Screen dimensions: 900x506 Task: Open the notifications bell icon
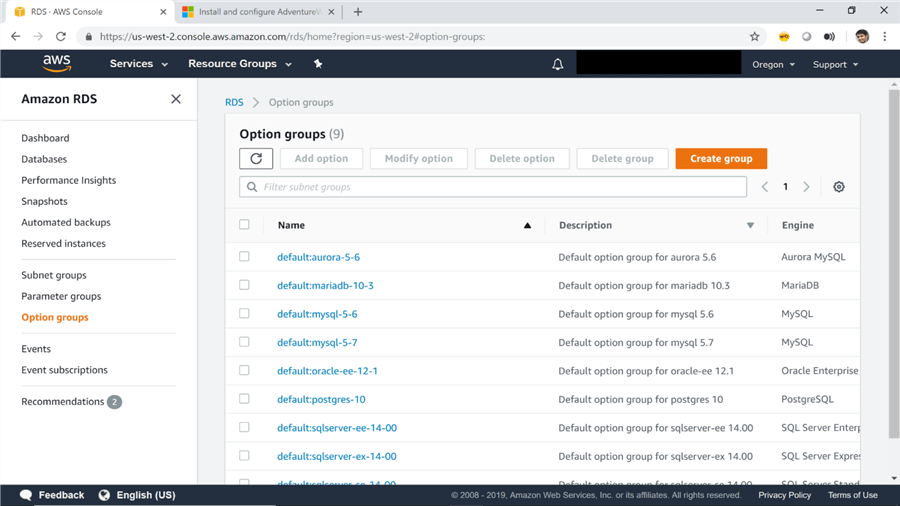click(x=558, y=64)
